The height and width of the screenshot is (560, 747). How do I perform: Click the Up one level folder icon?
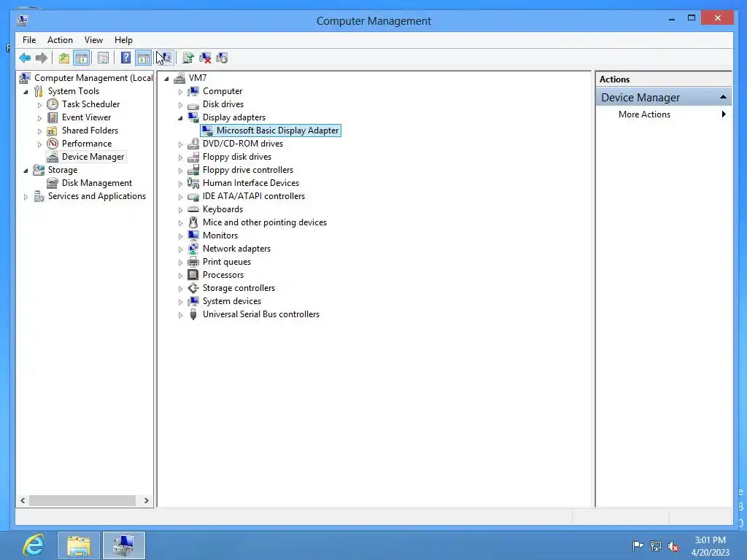pyautogui.click(x=64, y=58)
